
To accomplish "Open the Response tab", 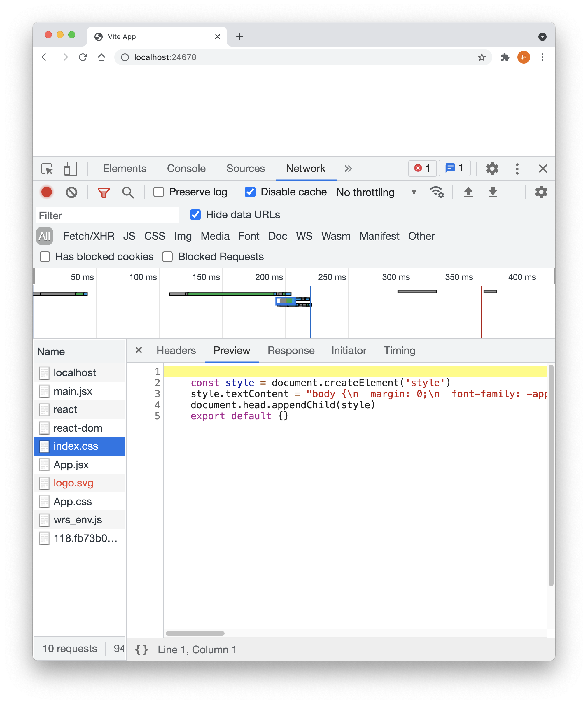I will (291, 351).
